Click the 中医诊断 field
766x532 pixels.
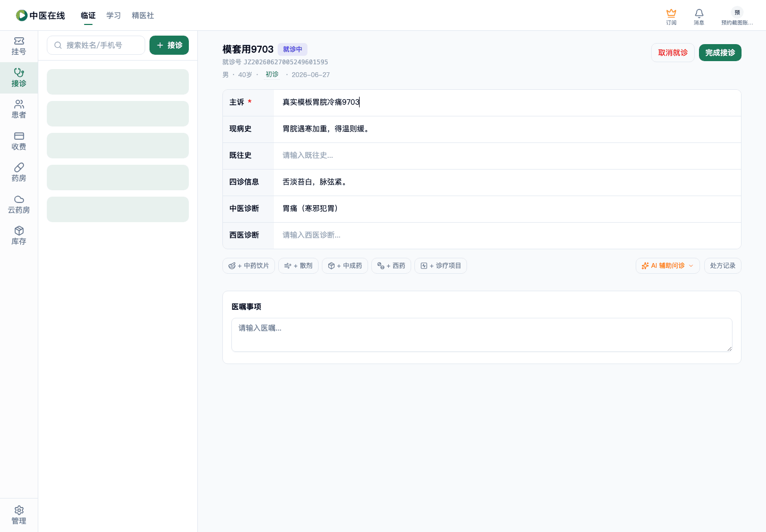click(x=507, y=208)
